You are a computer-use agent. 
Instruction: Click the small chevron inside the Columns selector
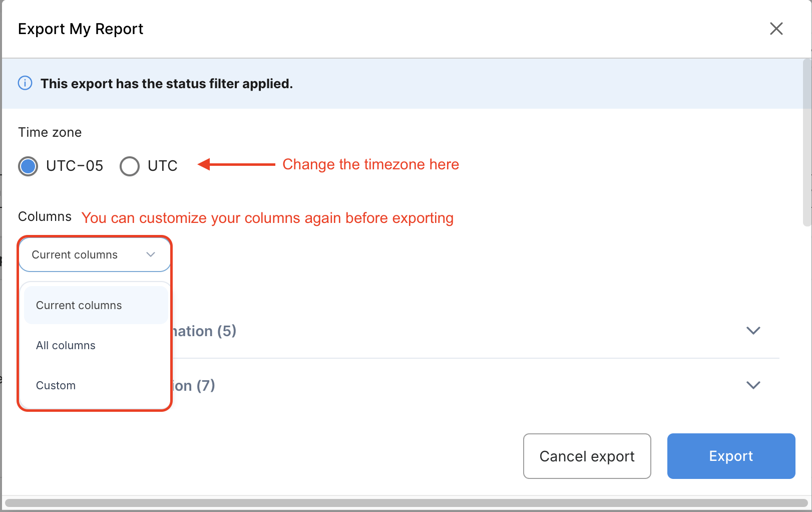pos(151,254)
